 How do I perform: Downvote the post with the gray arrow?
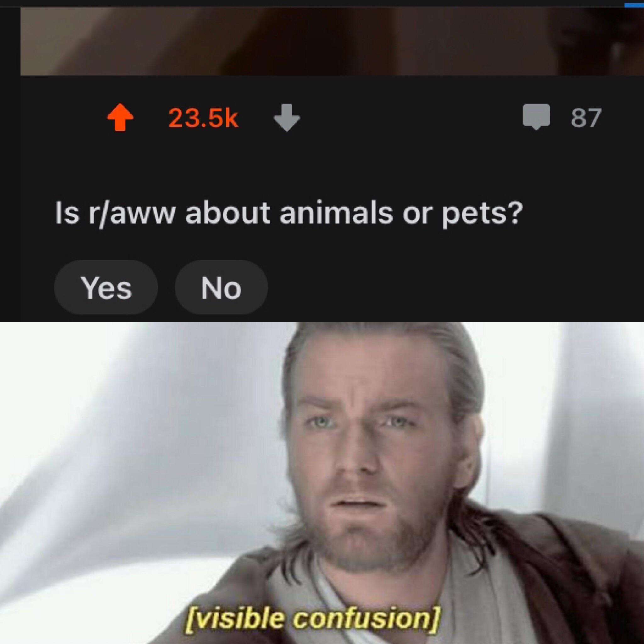[287, 118]
